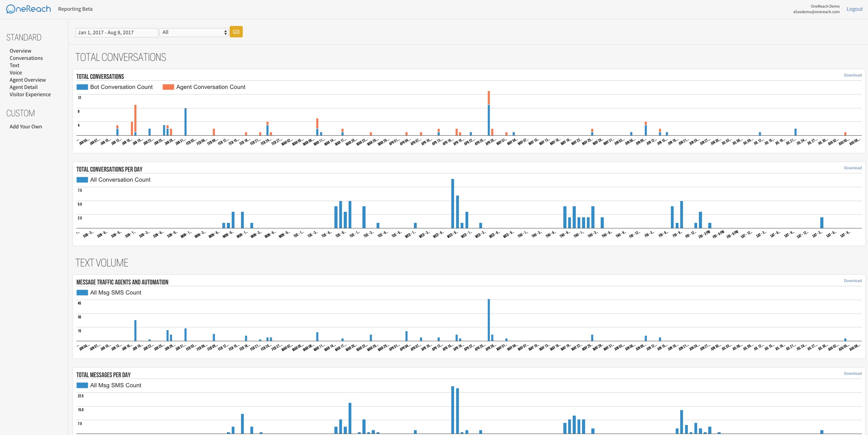Image resolution: width=868 pixels, height=435 pixels.
Task: Click the MESSAGE TRAFFIC AGENTS AND AUTOMATION title
Action: tap(122, 282)
